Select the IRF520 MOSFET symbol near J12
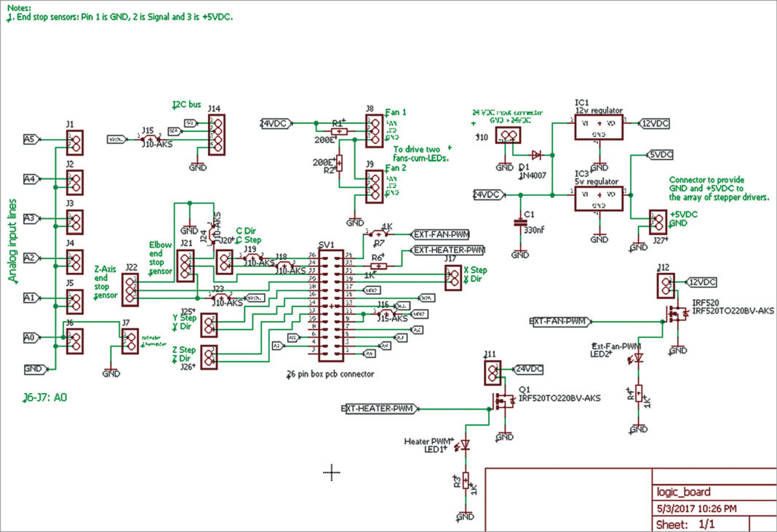 (x=680, y=313)
